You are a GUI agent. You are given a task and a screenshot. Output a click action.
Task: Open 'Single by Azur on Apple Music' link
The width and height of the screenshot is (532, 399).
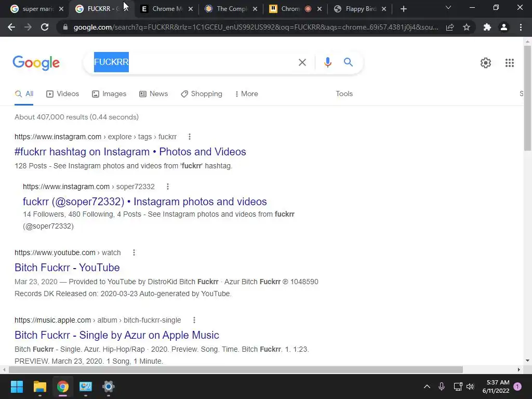pyautogui.click(x=117, y=335)
